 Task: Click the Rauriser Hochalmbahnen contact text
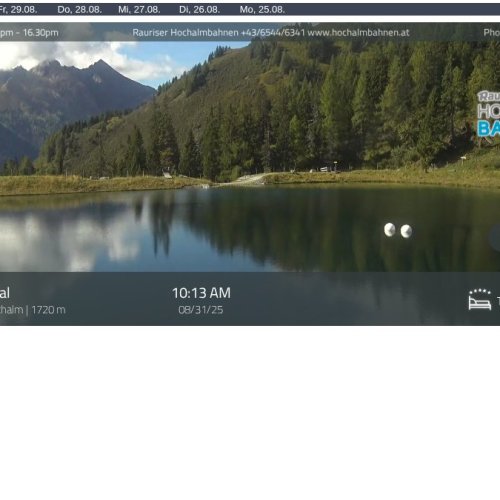coord(271,33)
